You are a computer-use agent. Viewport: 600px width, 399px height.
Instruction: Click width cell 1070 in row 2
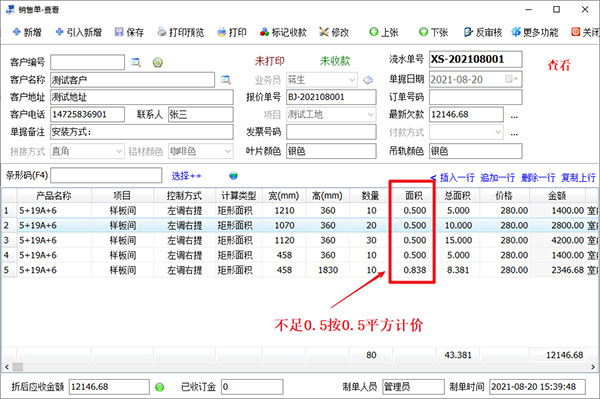click(284, 226)
